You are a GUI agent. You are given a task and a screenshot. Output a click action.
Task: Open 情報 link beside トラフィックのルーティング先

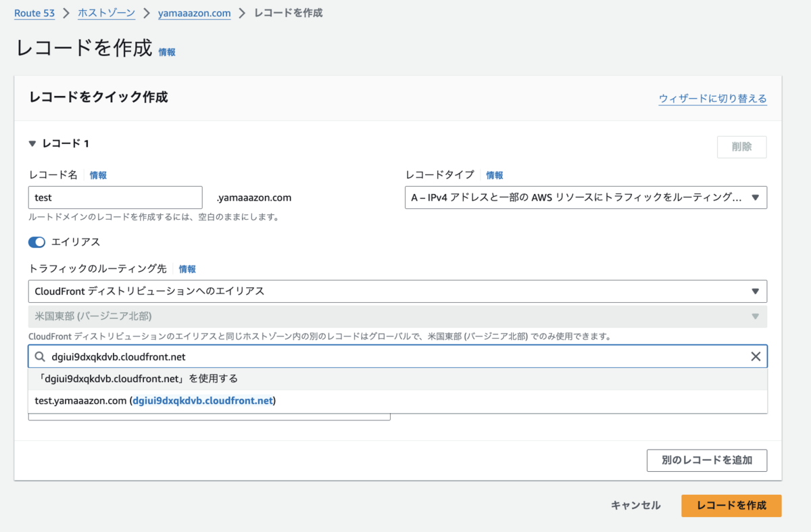coord(187,269)
